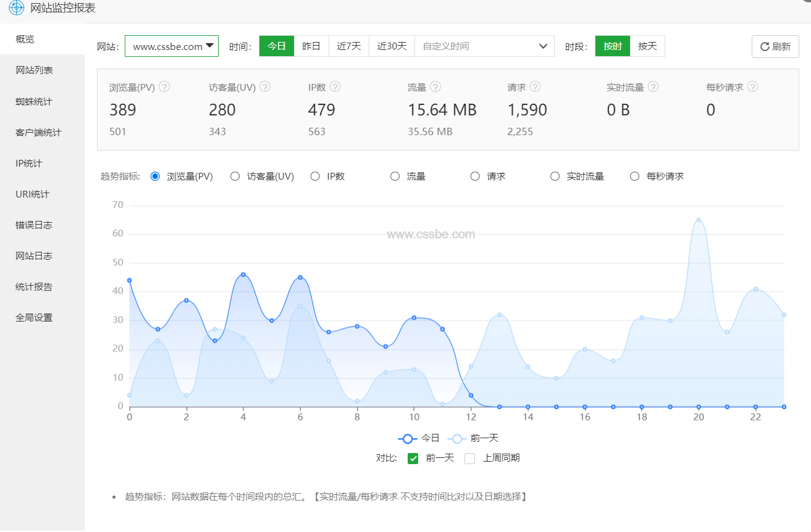Toggle 前一天 series in chart legend
This screenshot has height=532, width=811.
(x=474, y=438)
